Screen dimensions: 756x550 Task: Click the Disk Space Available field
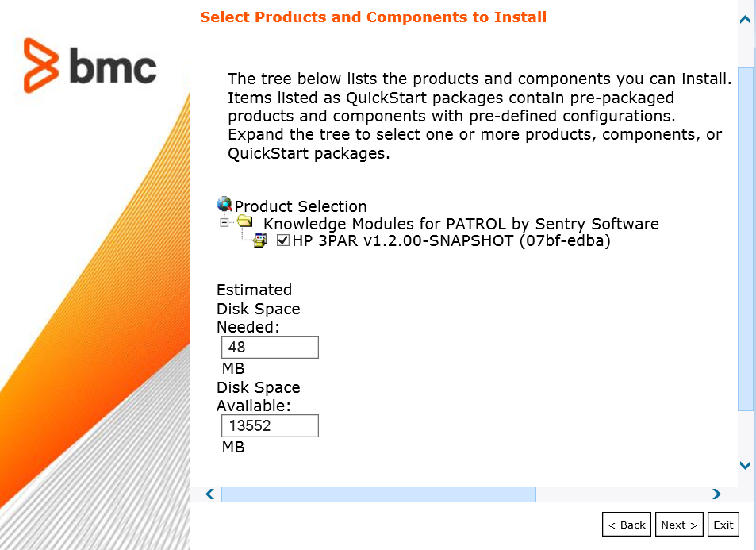(270, 425)
